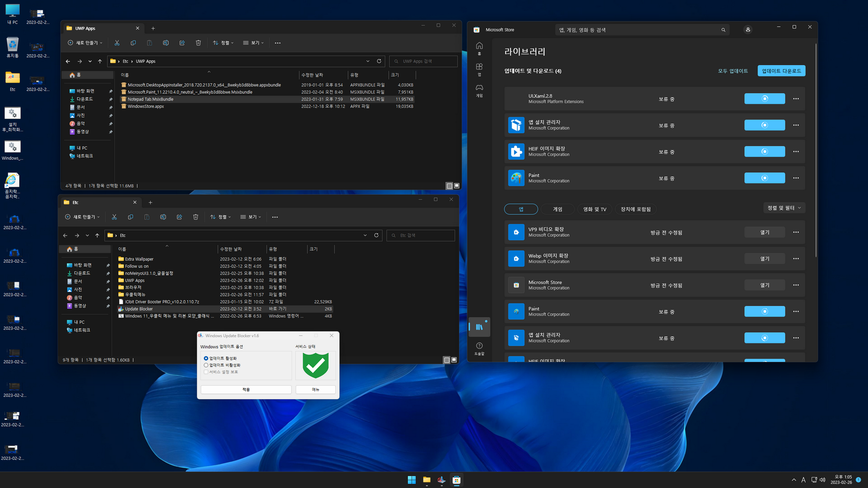Add new tab in UWP Apps window
The width and height of the screenshot is (868, 488).
coord(153,28)
